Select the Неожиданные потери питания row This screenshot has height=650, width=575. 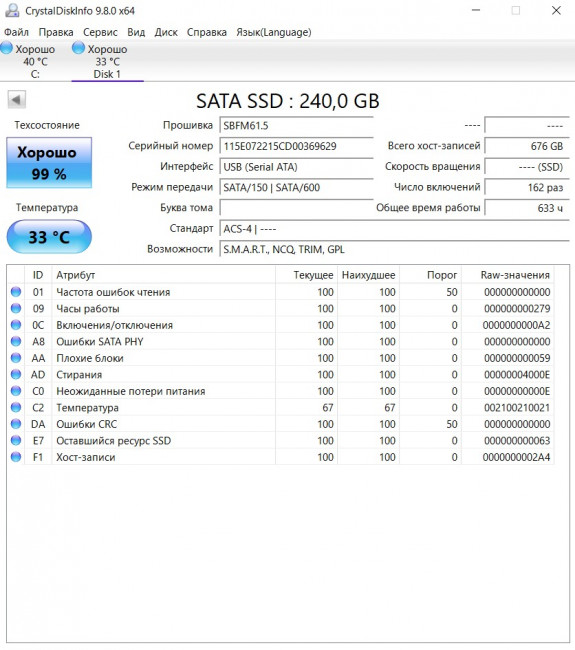[x=281, y=391]
